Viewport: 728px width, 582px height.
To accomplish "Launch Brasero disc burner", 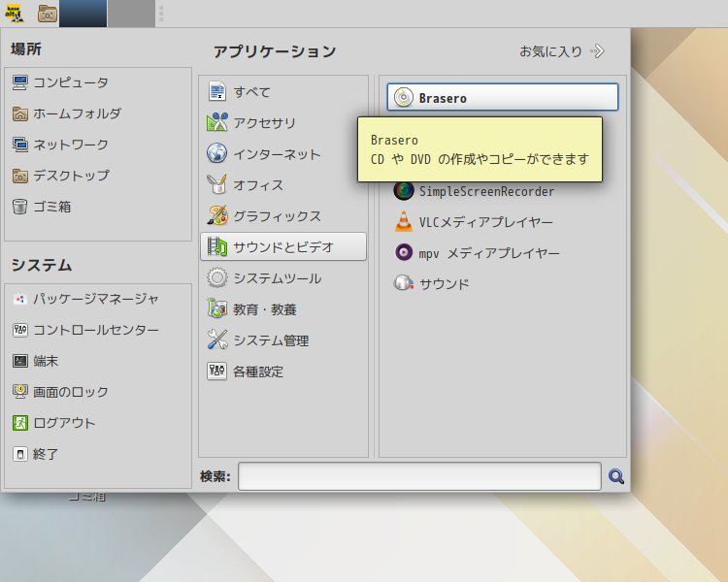I will (x=503, y=97).
